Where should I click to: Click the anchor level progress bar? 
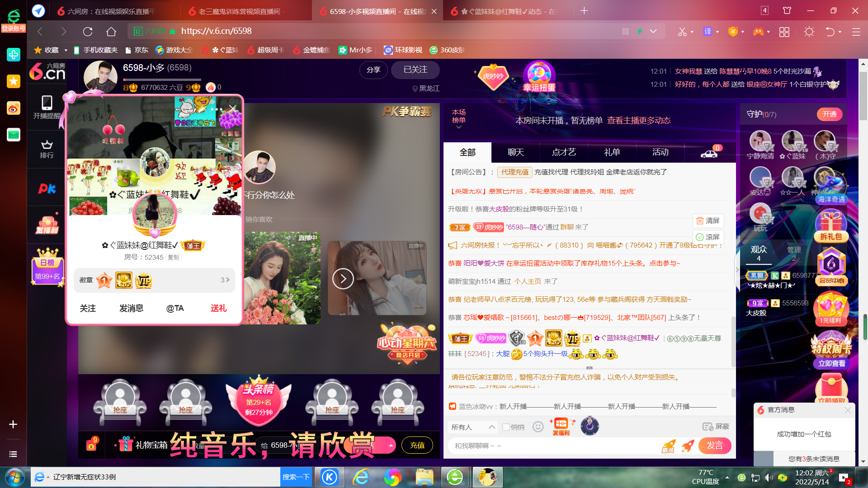coord(162,80)
